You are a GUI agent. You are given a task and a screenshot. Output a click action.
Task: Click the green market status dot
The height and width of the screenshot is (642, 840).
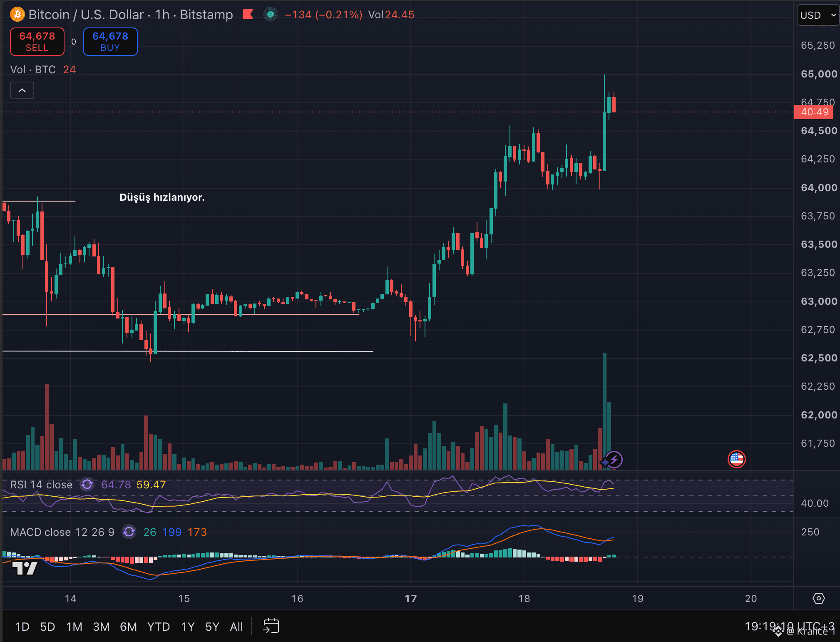271,15
